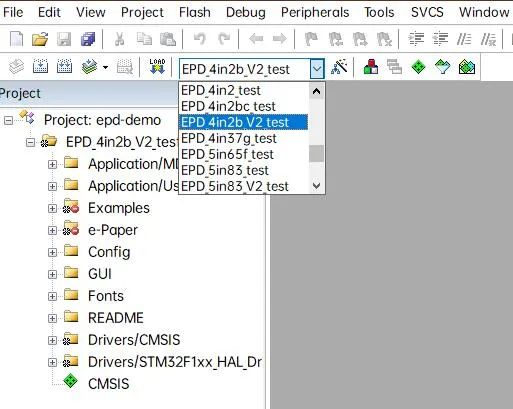Image resolution: width=513 pixels, height=409 pixels.
Task: Open the View menu
Action: (x=91, y=12)
